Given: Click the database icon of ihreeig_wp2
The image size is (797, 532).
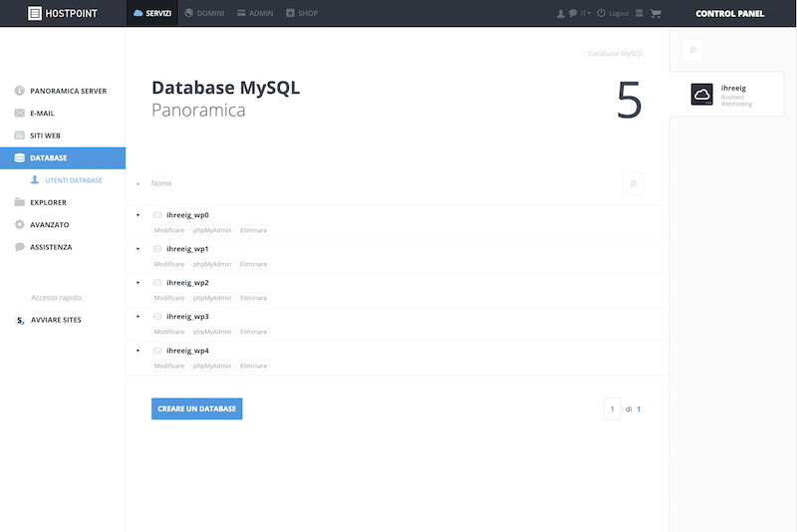Looking at the screenshot, I should click(x=157, y=283).
